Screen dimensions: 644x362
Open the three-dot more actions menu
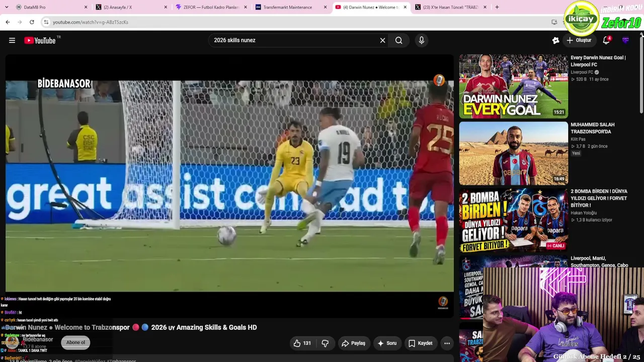pyautogui.click(x=447, y=343)
